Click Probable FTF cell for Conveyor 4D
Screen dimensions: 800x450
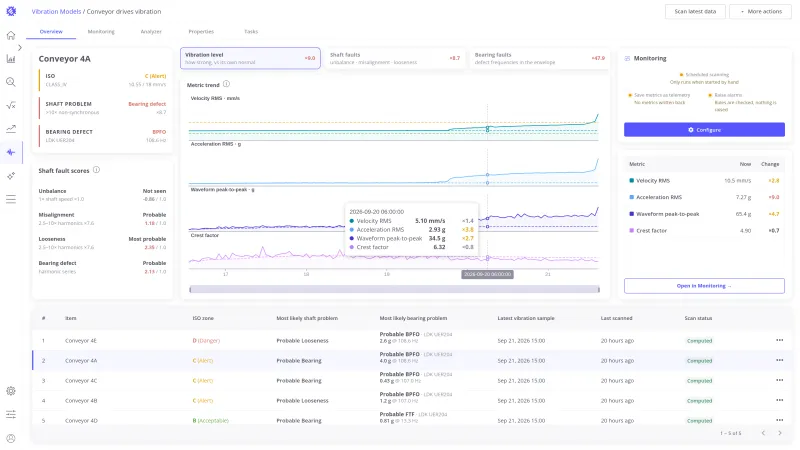[x=413, y=417]
